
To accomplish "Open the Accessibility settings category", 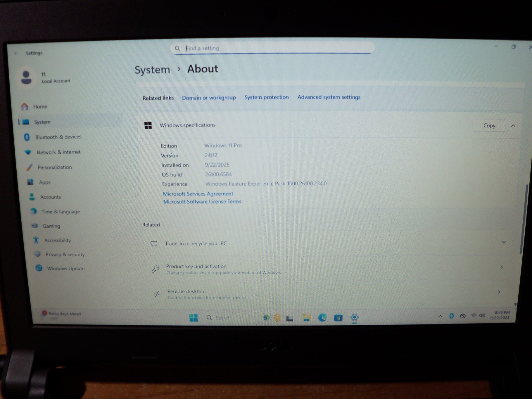I will point(57,240).
